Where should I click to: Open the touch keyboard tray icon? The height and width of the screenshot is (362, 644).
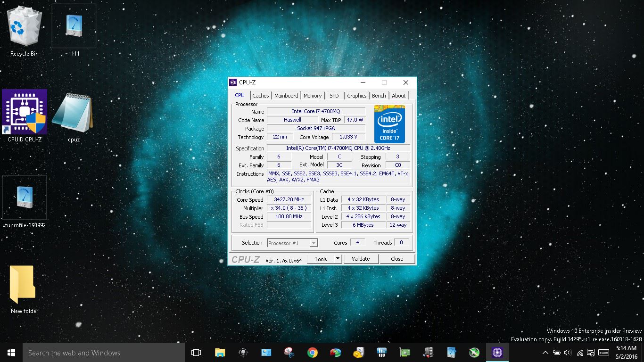coord(603,353)
